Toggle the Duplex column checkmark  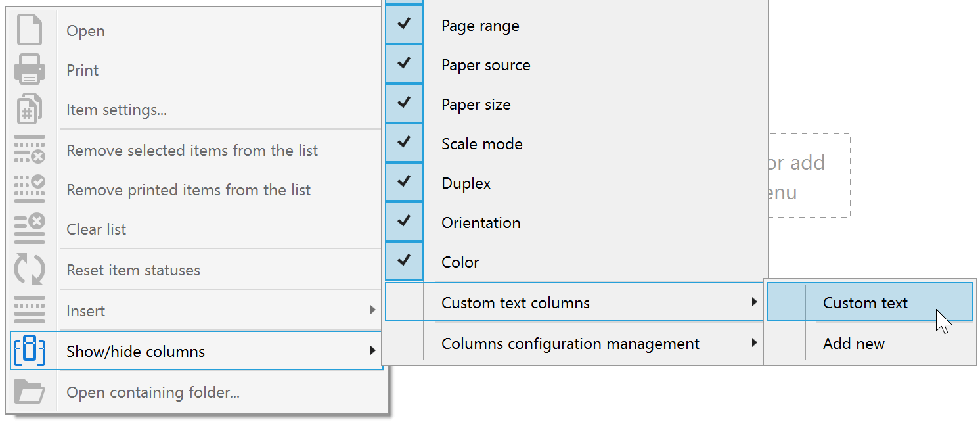404,183
